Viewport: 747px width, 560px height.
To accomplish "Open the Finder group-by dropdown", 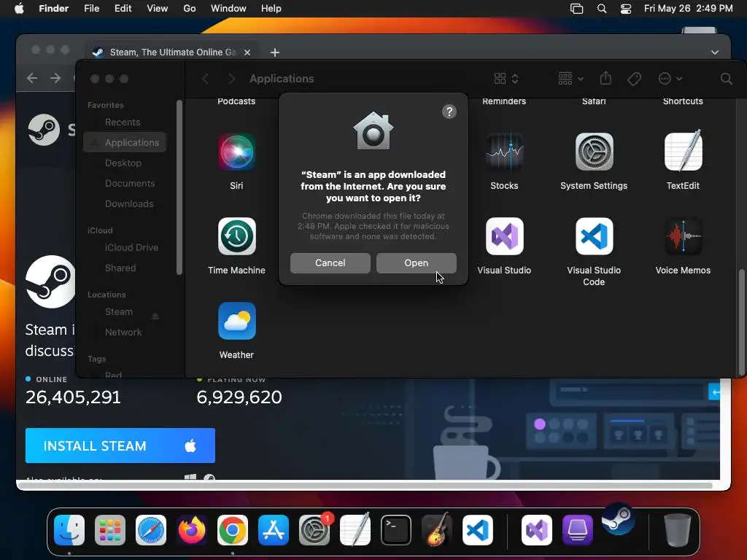I will 570,79.
